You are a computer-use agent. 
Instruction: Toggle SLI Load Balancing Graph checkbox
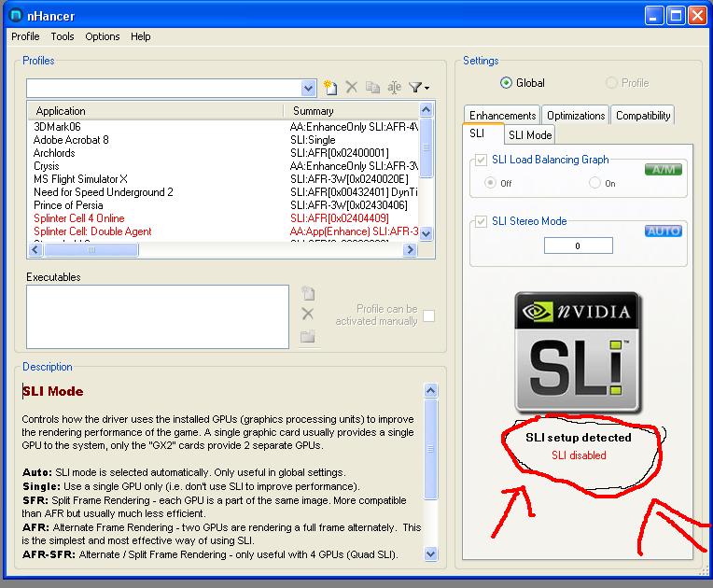point(481,160)
